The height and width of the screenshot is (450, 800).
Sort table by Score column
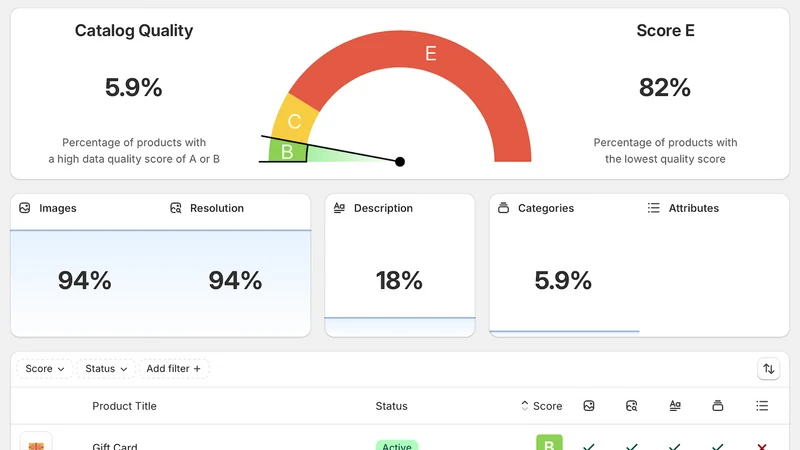(541, 406)
